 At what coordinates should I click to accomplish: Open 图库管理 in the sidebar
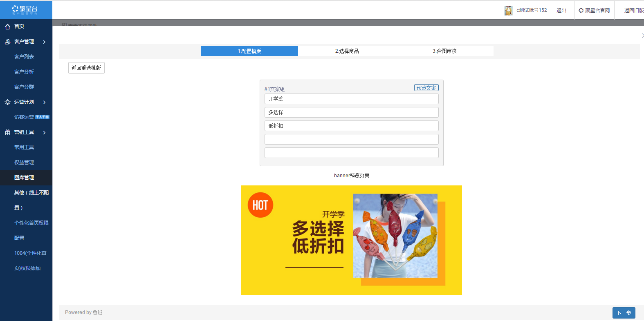tap(24, 178)
